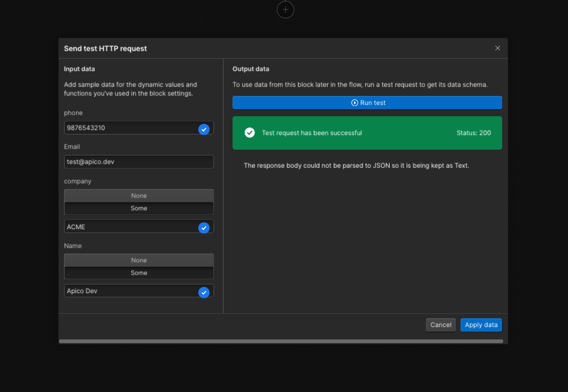Select Some for Name
This screenshot has width=568, height=392.
(x=139, y=273)
